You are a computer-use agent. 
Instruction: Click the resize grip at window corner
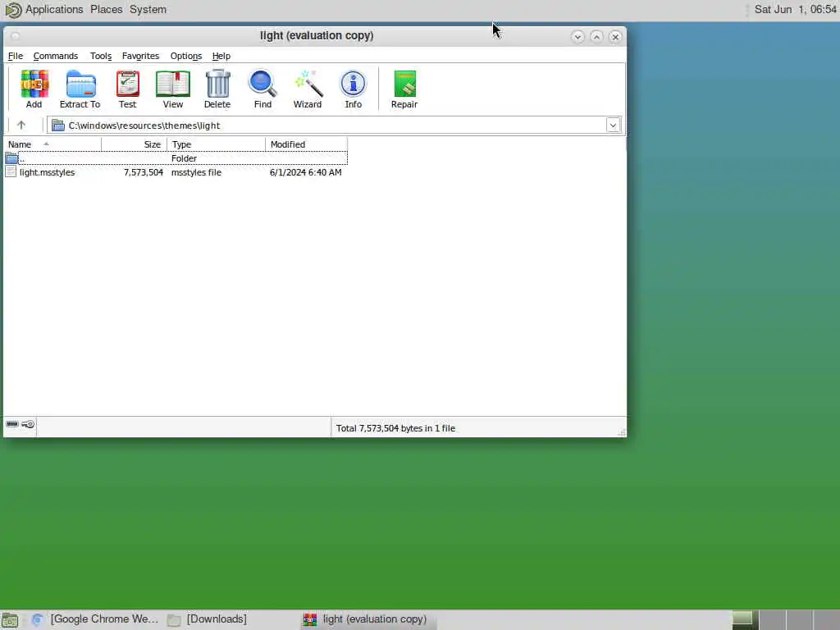coord(622,432)
